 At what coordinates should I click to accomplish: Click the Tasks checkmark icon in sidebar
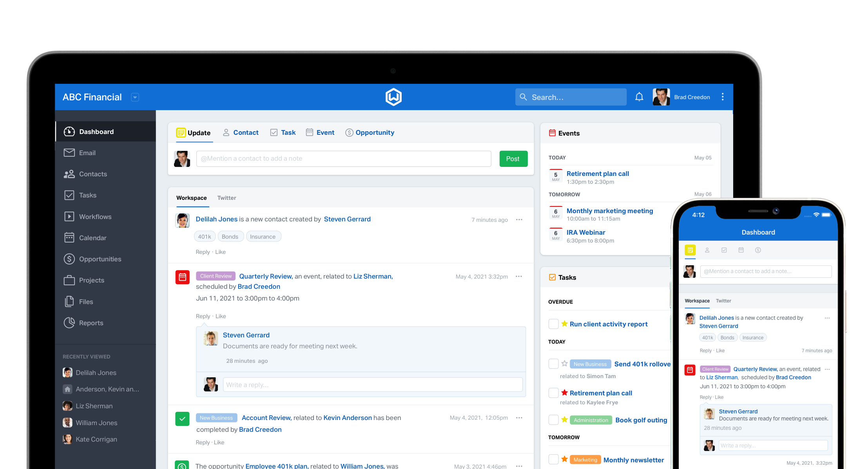(69, 195)
